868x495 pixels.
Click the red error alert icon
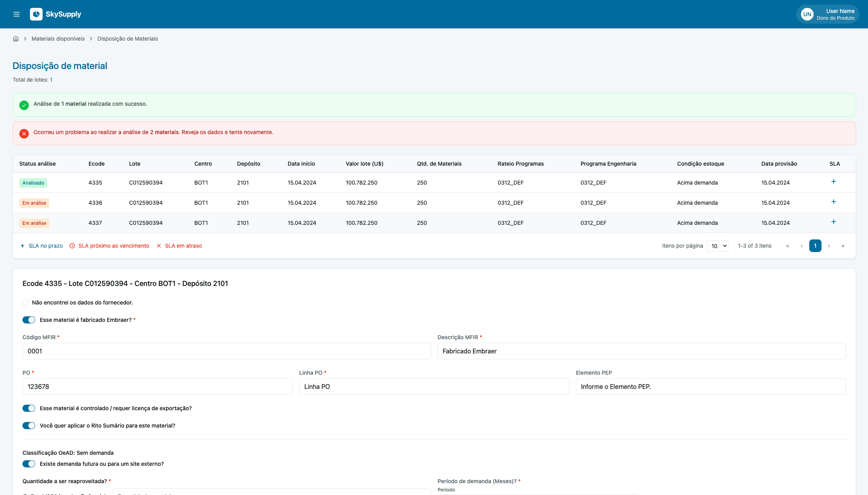click(x=24, y=134)
